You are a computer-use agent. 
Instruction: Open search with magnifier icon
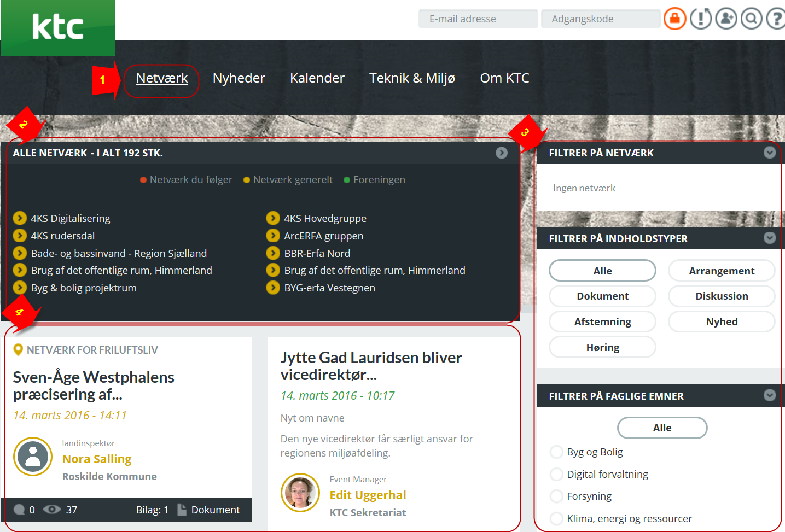pos(752,19)
